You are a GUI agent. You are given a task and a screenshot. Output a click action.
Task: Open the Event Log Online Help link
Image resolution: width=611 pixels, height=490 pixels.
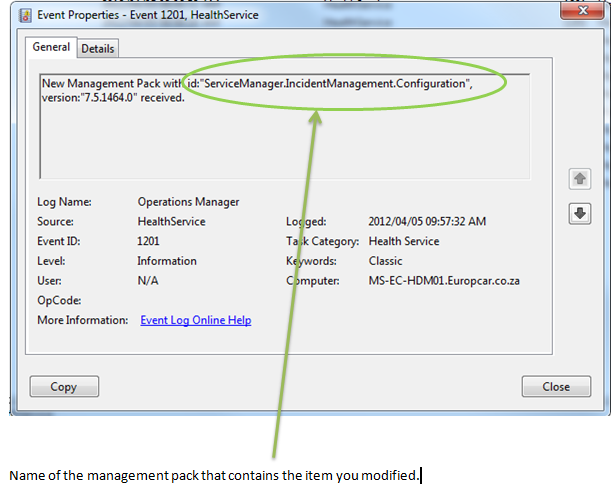coord(195,320)
